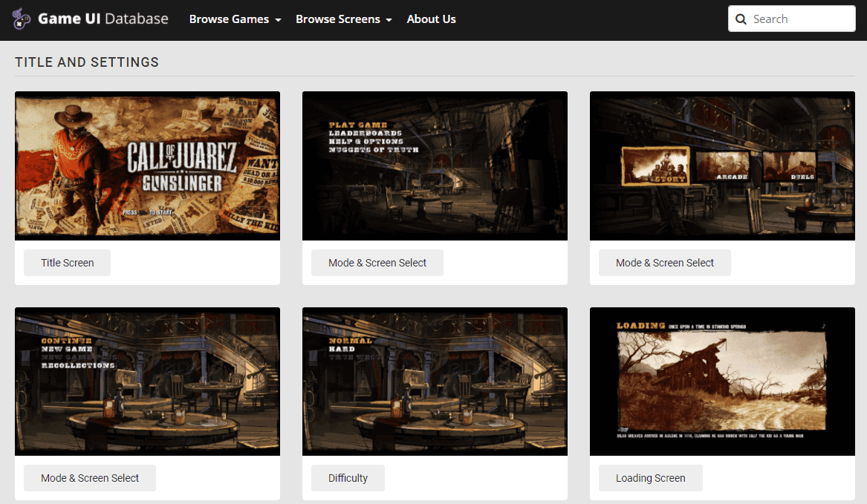Open the Browse Screens menu
The image size is (867, 504).
pos(344,19)
